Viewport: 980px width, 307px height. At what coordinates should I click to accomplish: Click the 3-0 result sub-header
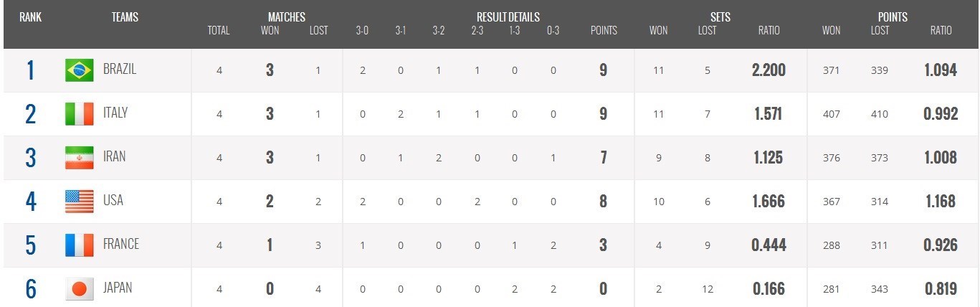362,30
